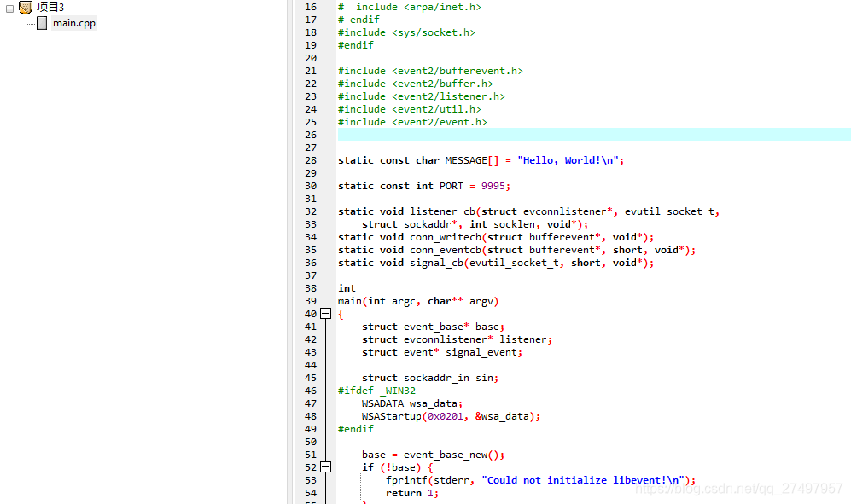Click WSADATA wsa_data declaration on line 47

[412, 403]
